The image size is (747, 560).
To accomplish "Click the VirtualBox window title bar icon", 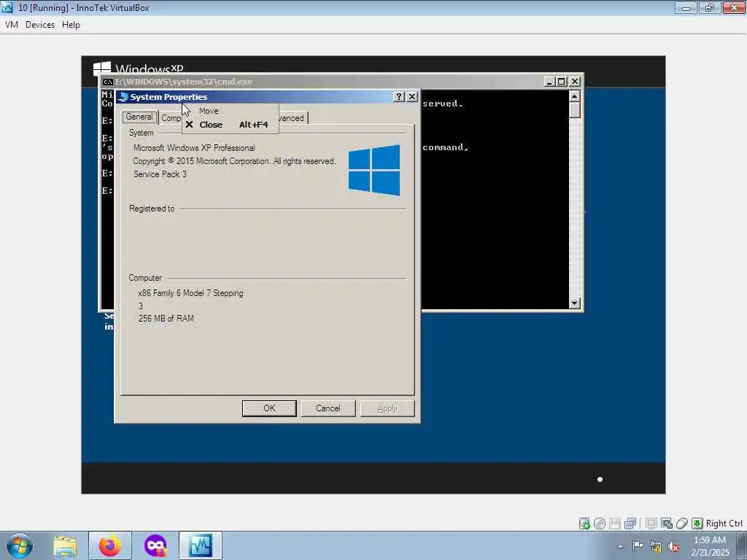I will (x=7, y=7).
